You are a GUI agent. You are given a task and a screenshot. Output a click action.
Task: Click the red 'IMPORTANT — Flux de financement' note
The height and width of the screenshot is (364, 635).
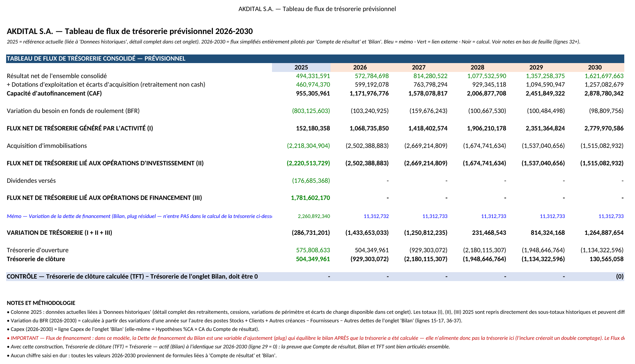point(316,338)
